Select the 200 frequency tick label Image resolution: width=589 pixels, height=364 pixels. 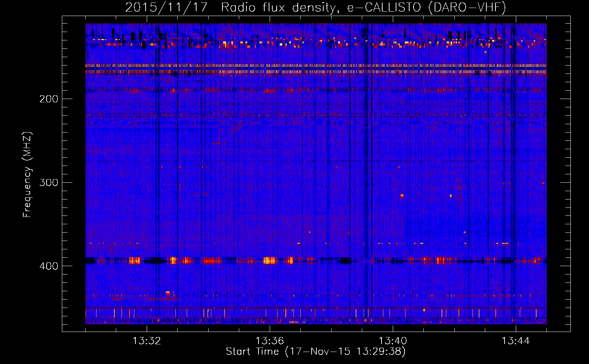[49, 99]
